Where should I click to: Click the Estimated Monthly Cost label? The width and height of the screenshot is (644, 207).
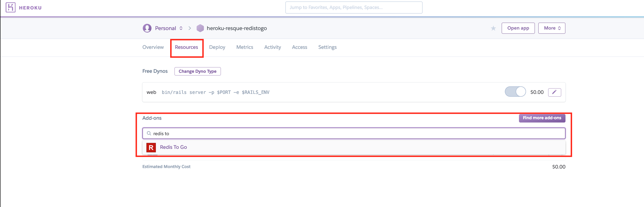click(166, 167)
